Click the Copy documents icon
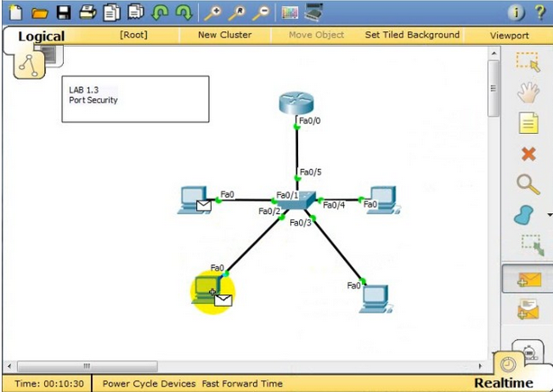This screenshot has width=553, height=392. coord(111,13)
